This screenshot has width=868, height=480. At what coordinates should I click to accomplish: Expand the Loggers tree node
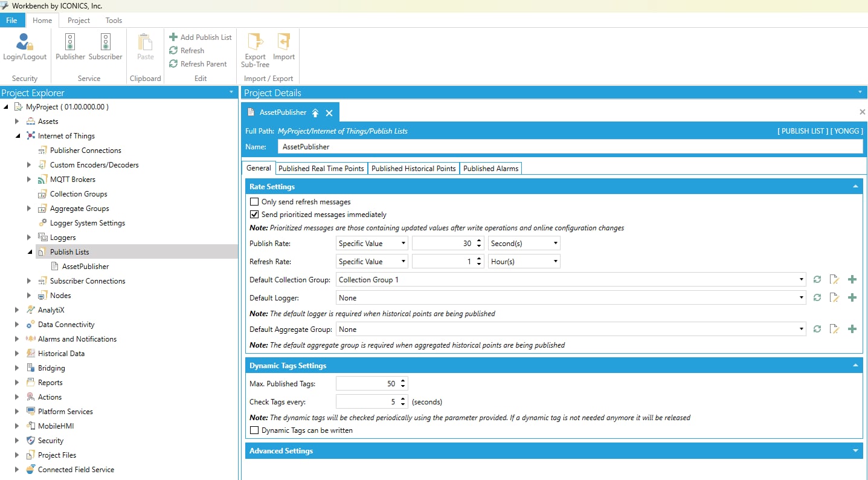29,237
